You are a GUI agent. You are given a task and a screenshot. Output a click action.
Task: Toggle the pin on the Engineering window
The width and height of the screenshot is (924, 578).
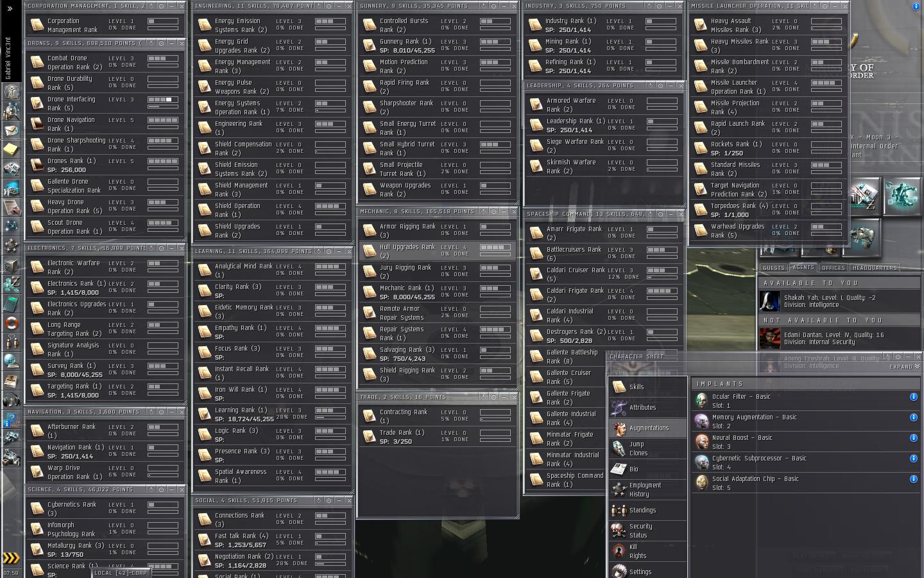point(329,6)
